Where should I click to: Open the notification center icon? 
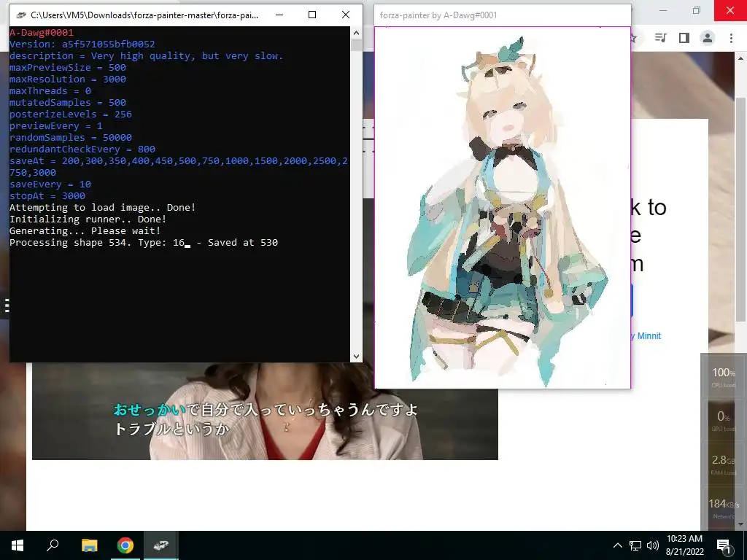click(724, 545)
